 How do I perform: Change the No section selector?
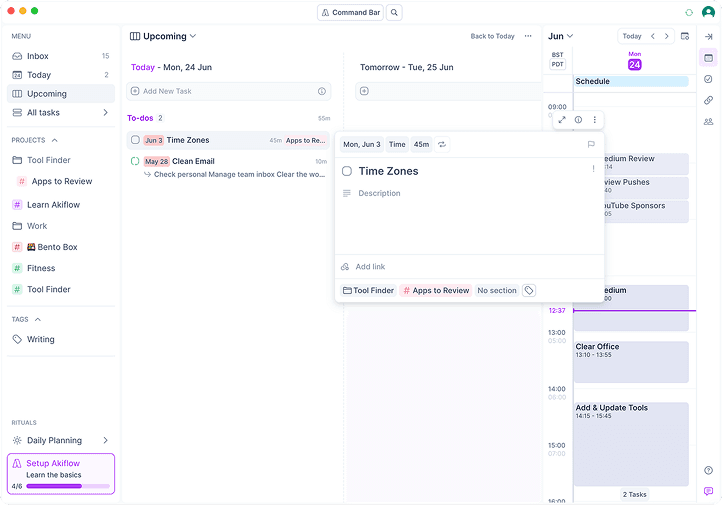[x=497, y=290]
